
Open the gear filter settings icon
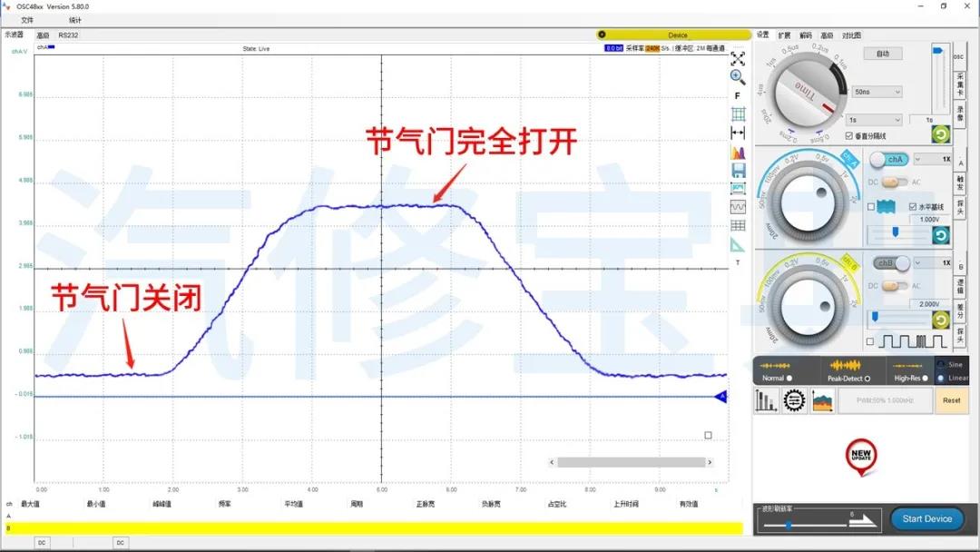[x=794, y=400]
